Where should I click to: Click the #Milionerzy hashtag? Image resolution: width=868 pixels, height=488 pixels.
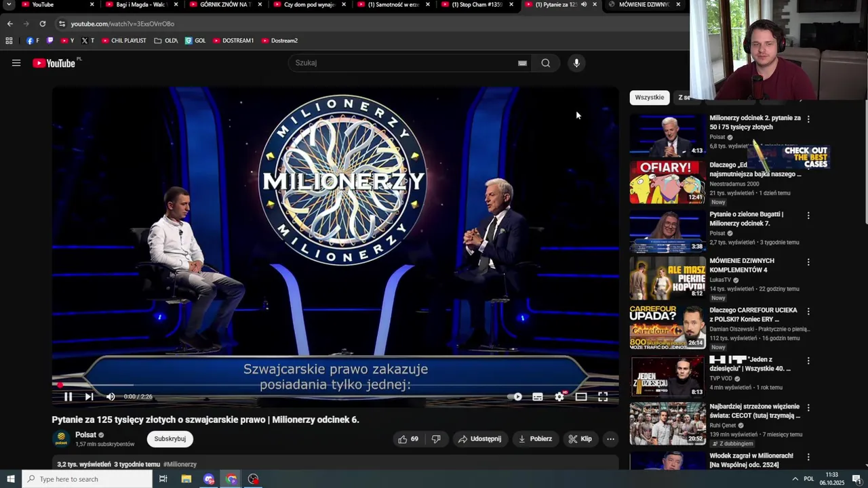180,464
